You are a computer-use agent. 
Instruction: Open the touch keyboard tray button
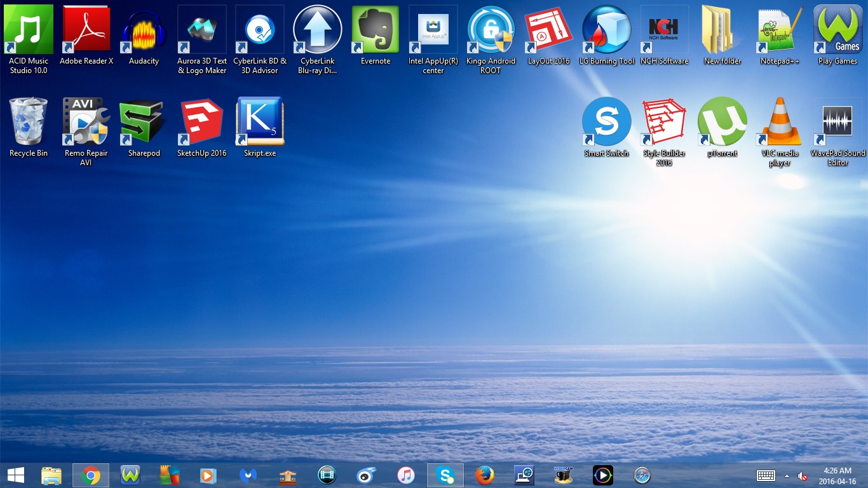point(766,475)
